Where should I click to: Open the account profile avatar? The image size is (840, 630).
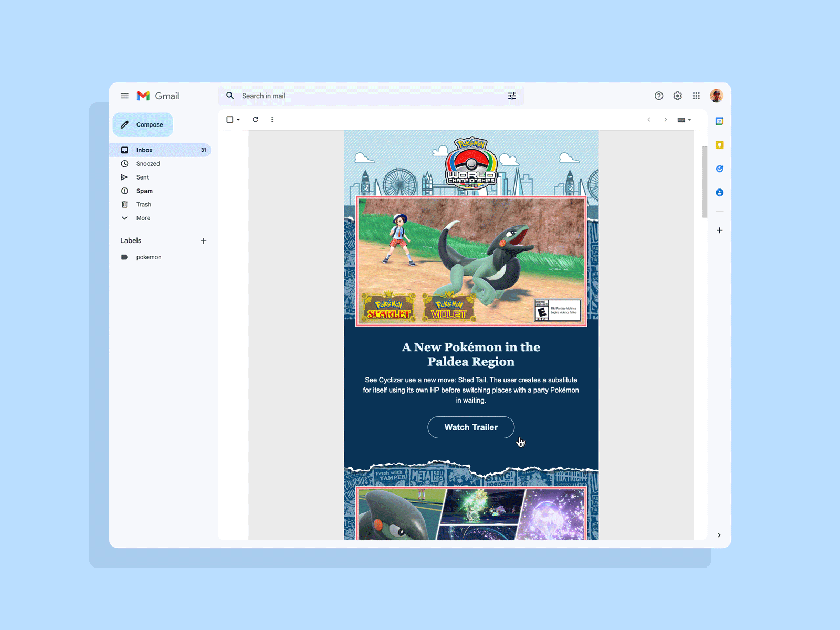click(x=717, y=96)
